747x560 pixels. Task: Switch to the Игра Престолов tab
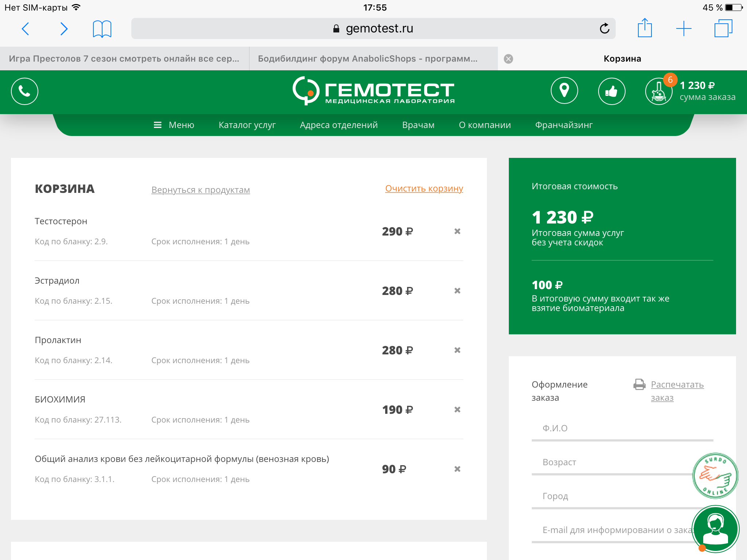(124, 59)
